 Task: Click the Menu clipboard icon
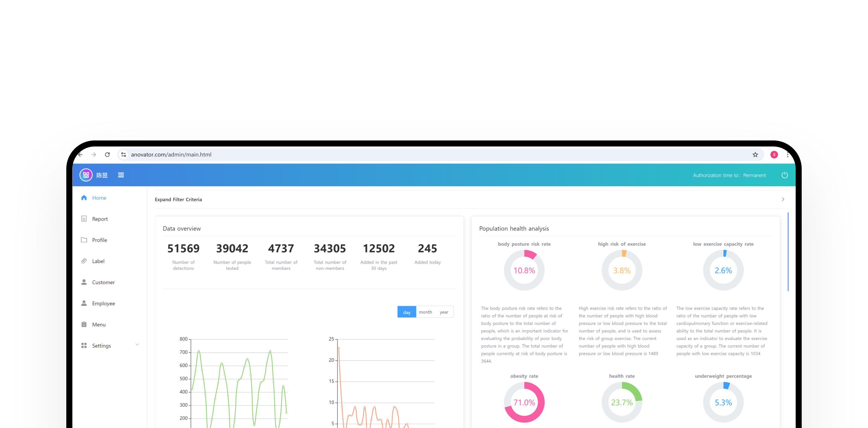(84, 324)
